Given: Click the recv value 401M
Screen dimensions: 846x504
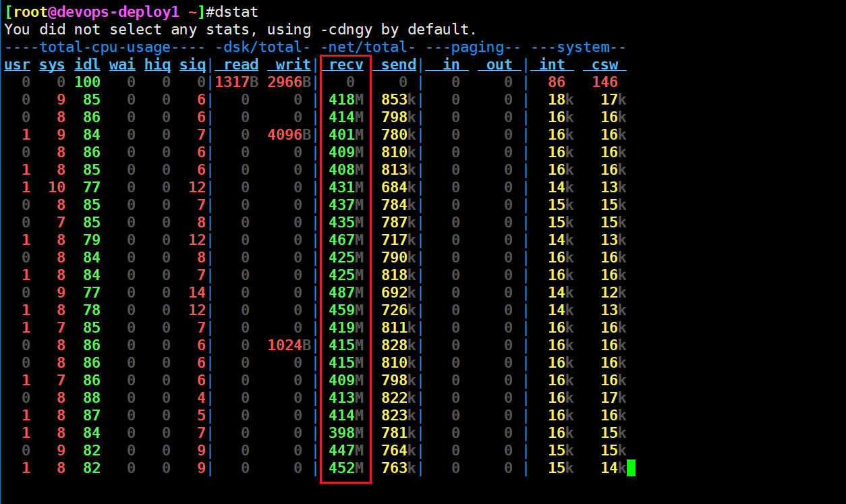Looking at the screenshot, I should [x=347, y=135].
